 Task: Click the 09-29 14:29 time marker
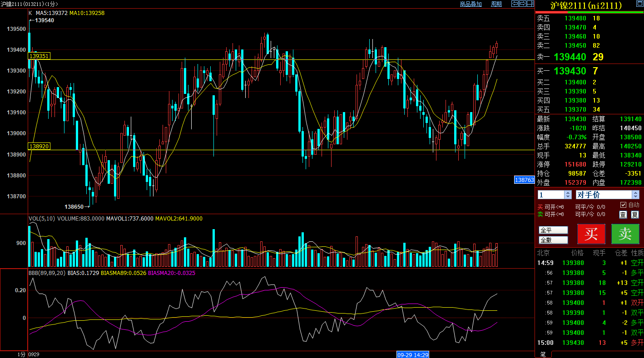[413, 354]
